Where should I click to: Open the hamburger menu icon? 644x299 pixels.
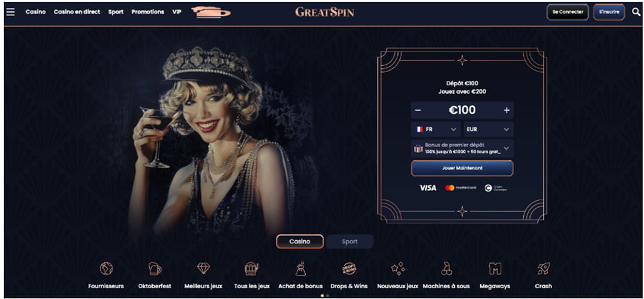(x=10, y=12)
